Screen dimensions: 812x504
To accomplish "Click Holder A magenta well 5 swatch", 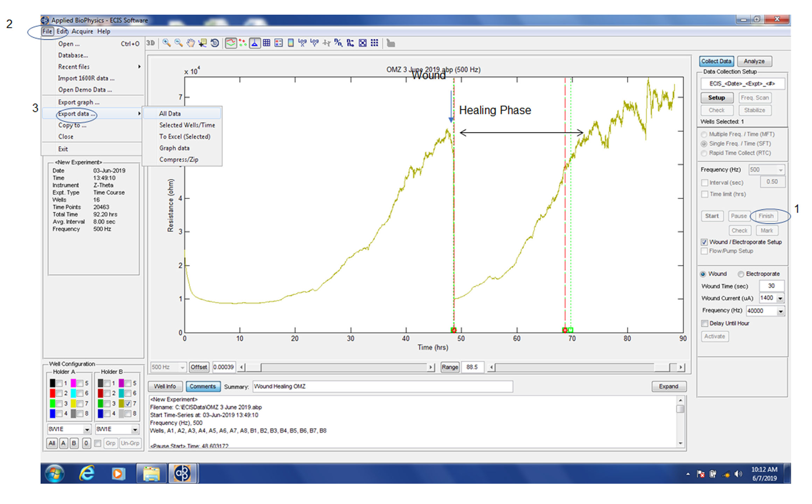I will pyautogui.click(x=73, y=383).
